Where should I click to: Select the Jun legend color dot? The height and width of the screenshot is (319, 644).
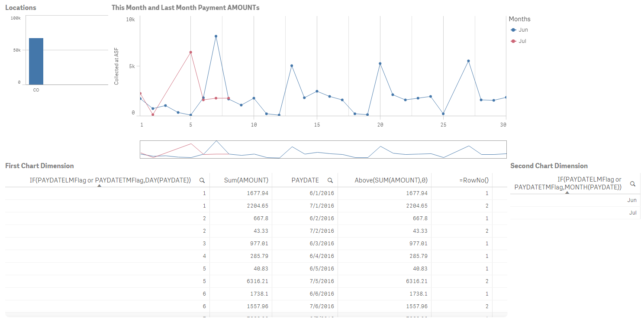[x=513, y=30]
